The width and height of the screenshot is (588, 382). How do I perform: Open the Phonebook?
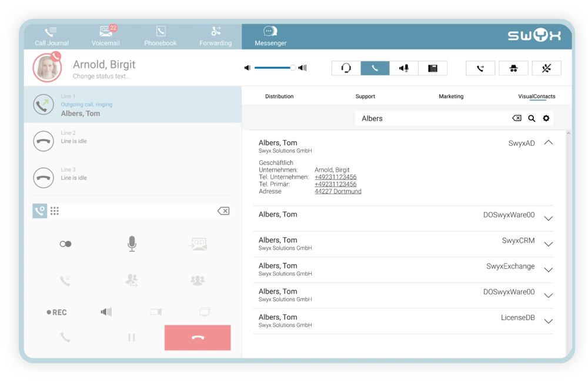point(161,36)
